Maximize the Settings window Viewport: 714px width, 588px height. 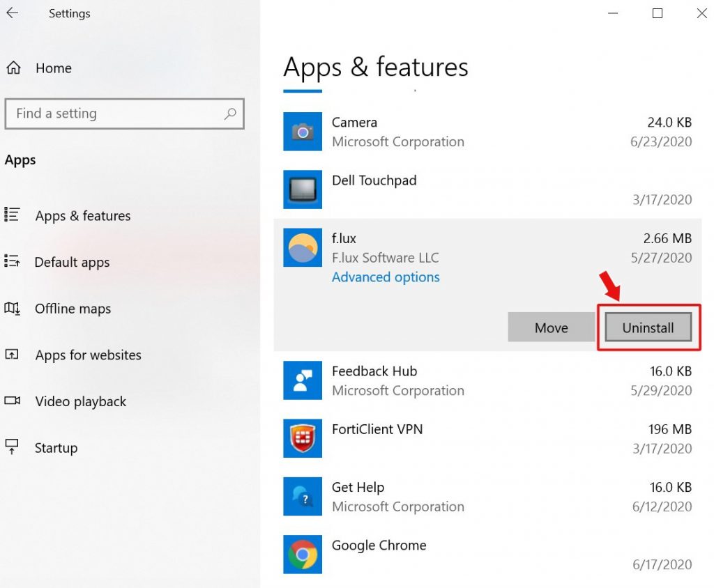657,13
